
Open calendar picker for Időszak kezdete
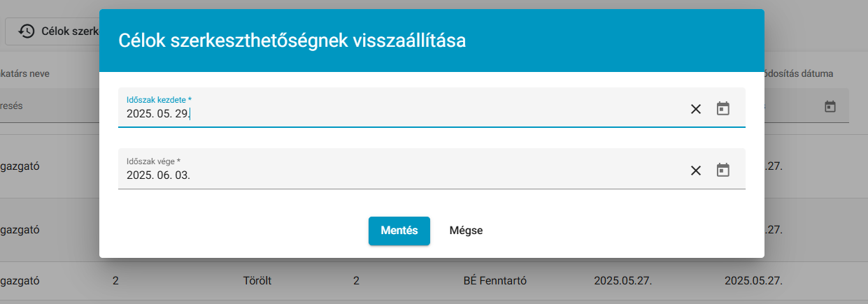pyautogui.click(x=723, y=108)
